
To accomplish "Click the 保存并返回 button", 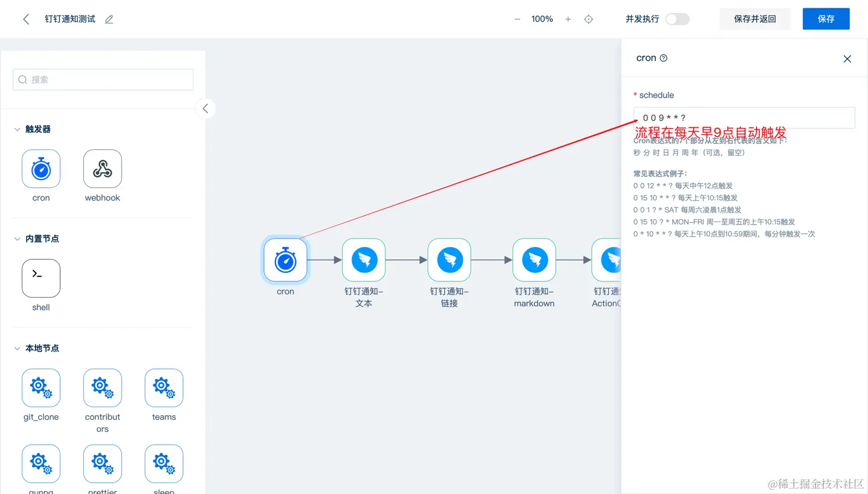I will point(755,19).
